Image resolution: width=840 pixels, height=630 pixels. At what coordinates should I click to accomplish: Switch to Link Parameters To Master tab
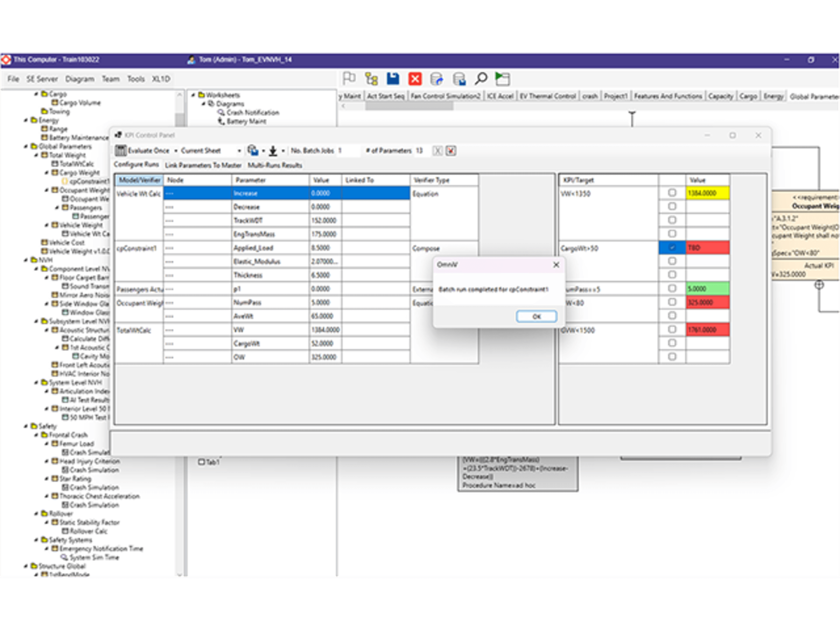[203, 165]
